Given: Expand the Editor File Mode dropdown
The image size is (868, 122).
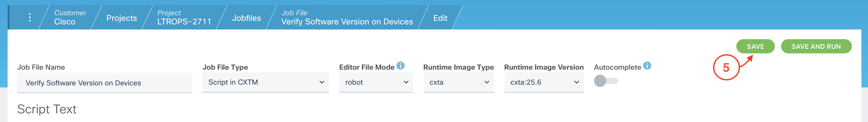Looking at the screenshot, I should point(376,82).
